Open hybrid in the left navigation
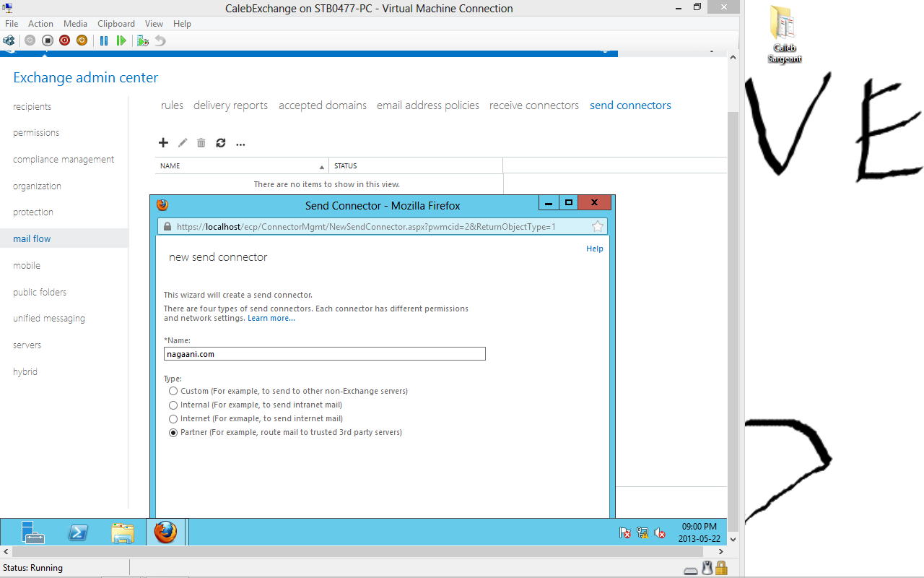924x578 pixels. [25, 372]
